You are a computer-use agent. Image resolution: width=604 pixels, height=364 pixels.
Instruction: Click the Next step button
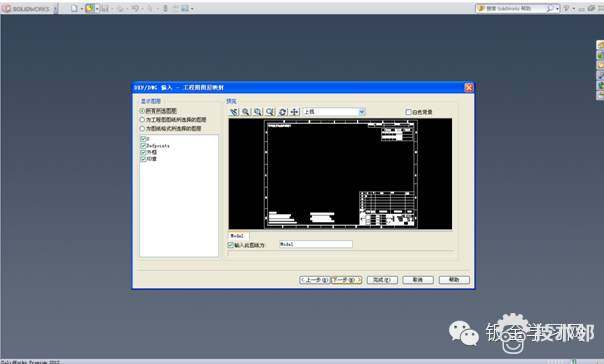tap(347, 280)
